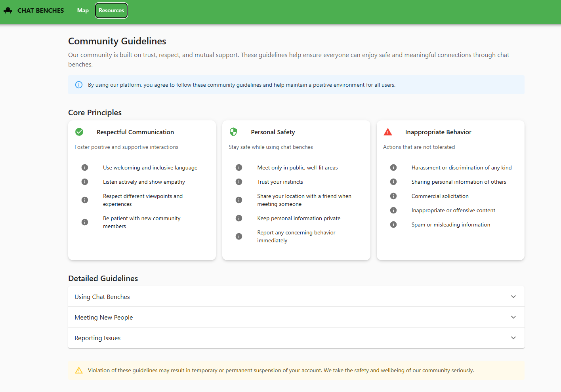Click info icon beside 'Respect different viewpoints'
This screenshot has width=561, height=392.
(85, 200)
